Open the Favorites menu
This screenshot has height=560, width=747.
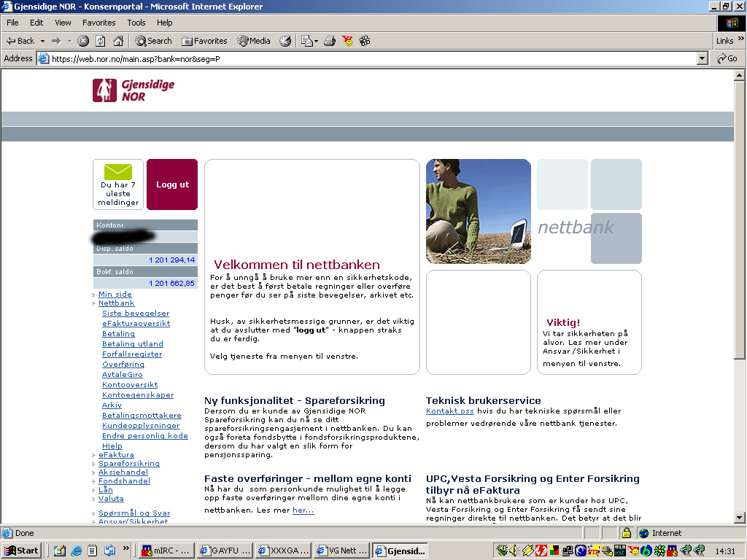coord(98,23)
